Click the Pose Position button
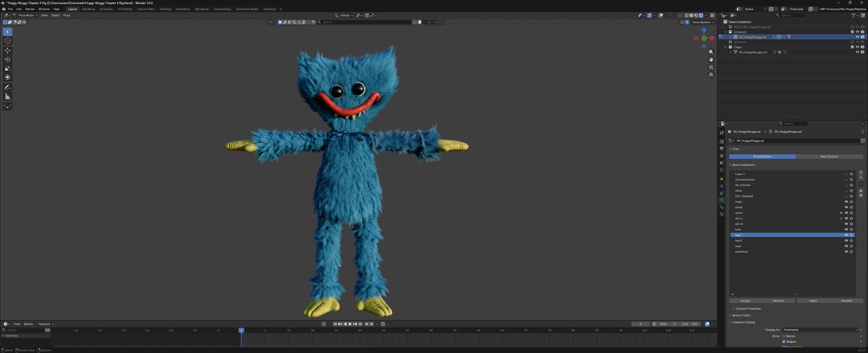868x353 pixels. point(762,156)
